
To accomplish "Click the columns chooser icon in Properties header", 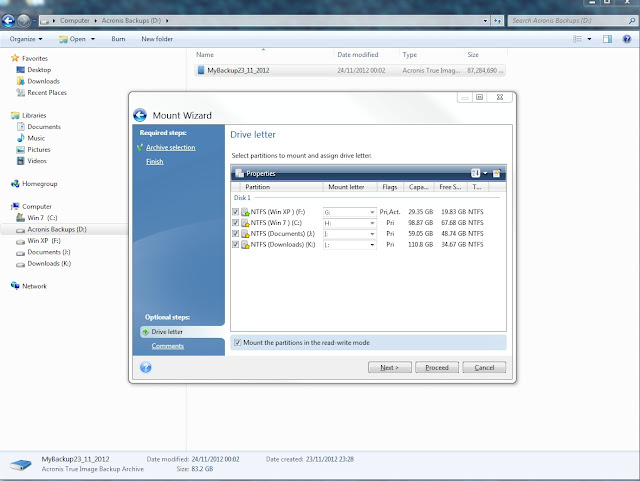I will click(x=497, y=173).
